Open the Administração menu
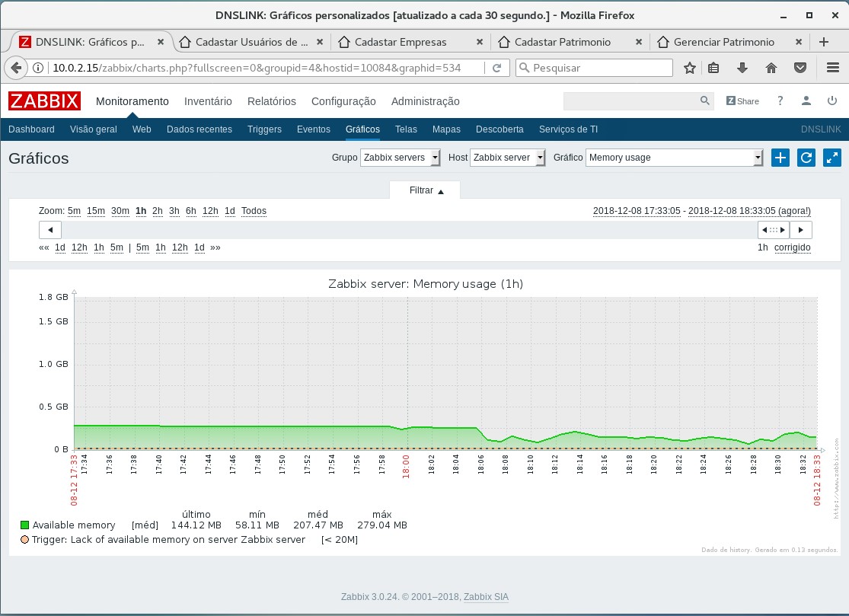 426,101
